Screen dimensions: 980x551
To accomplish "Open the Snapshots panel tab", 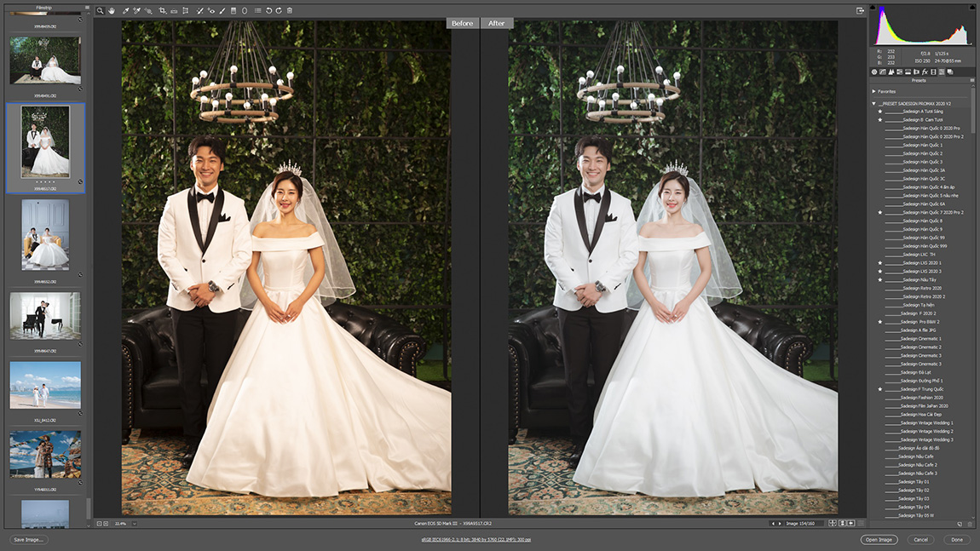I will 950,72.
